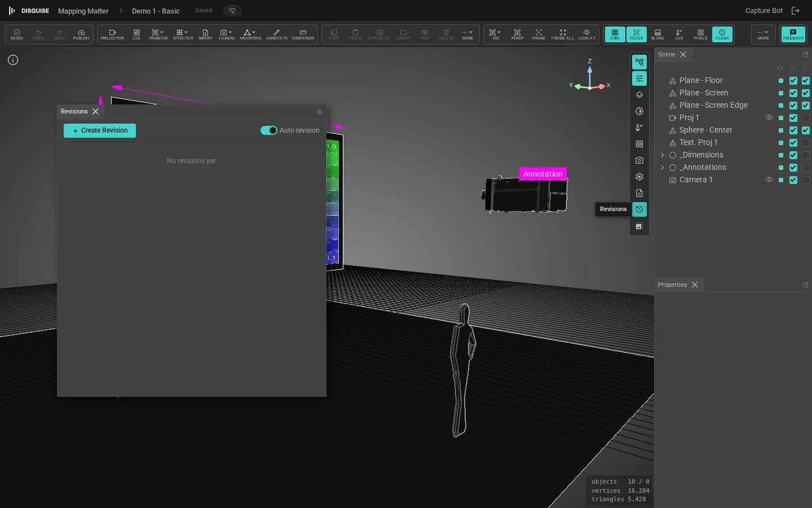Click the color swatch for Sphere - Center
Screen dimensions: 812x508
click(781, 130)
